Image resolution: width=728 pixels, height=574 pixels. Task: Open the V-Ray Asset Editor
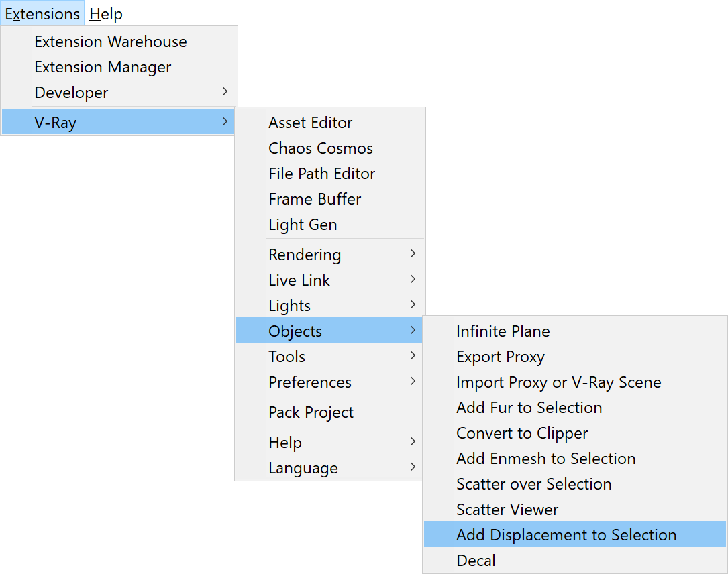(330, 123)
